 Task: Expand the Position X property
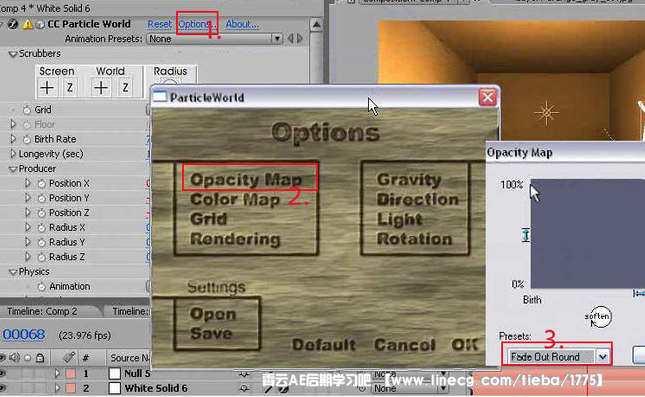(28, 183)
